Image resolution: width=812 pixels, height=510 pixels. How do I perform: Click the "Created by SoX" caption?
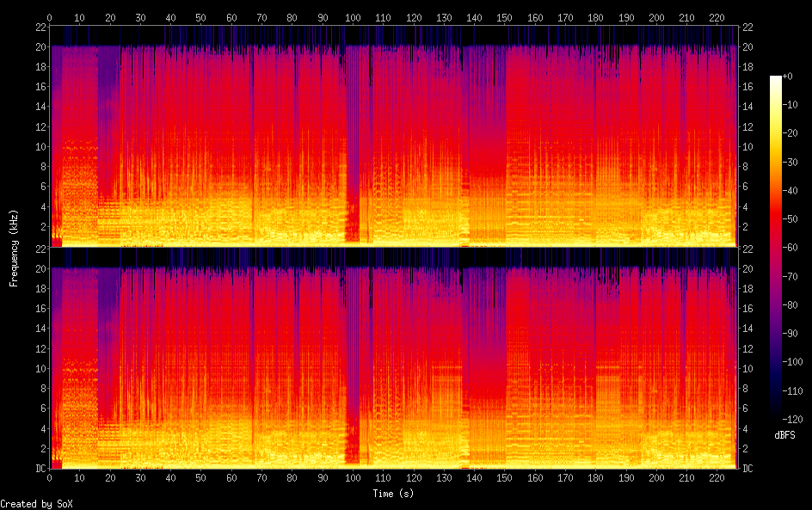click(36, 504)
